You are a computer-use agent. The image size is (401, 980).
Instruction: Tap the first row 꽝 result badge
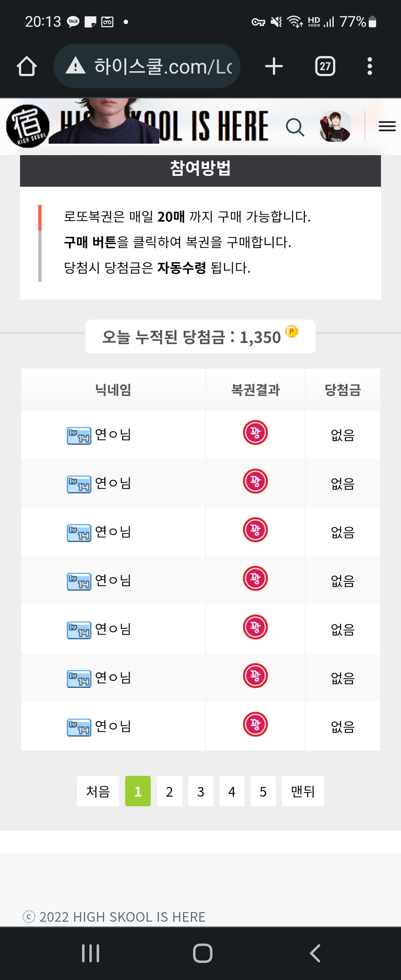255,432
